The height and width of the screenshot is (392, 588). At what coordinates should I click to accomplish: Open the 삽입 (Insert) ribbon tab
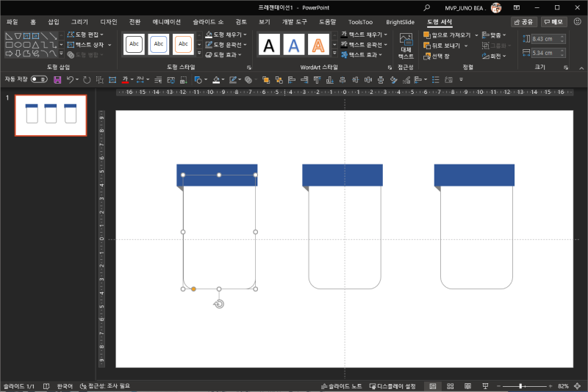[x=54, y=22]
